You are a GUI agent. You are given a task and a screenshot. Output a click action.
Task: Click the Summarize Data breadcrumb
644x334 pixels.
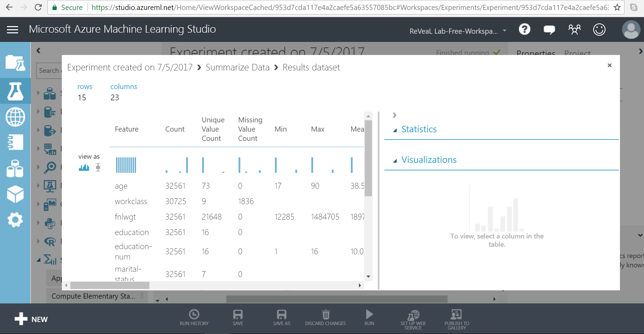pos(238,67)
